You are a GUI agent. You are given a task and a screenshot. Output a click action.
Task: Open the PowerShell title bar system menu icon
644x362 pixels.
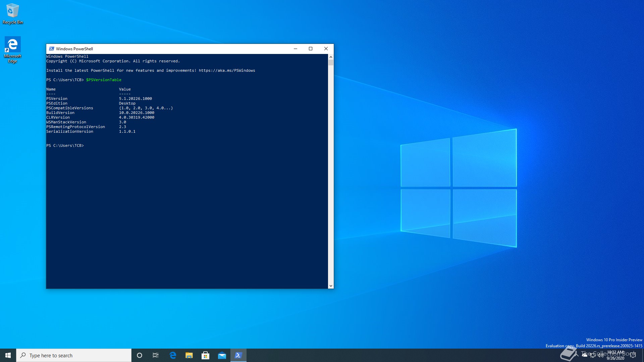[51, 49]
